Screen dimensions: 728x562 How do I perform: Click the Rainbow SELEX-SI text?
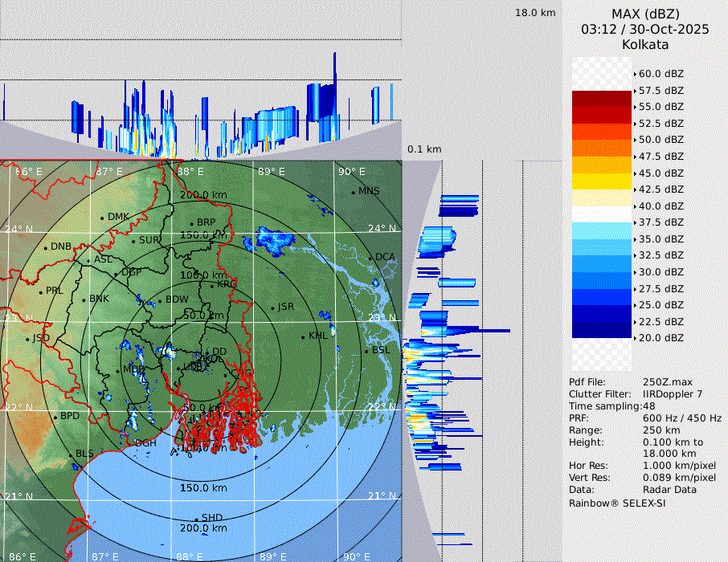pos(617,503)
